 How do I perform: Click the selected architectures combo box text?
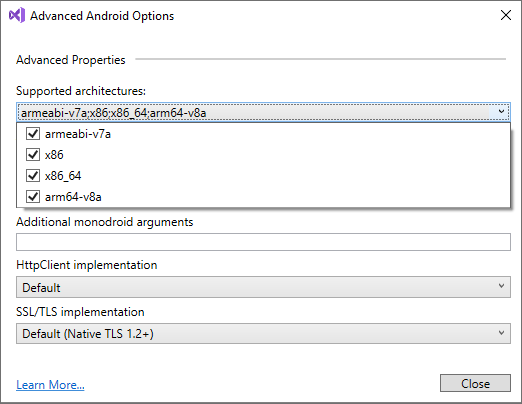[x=113, y=113]
